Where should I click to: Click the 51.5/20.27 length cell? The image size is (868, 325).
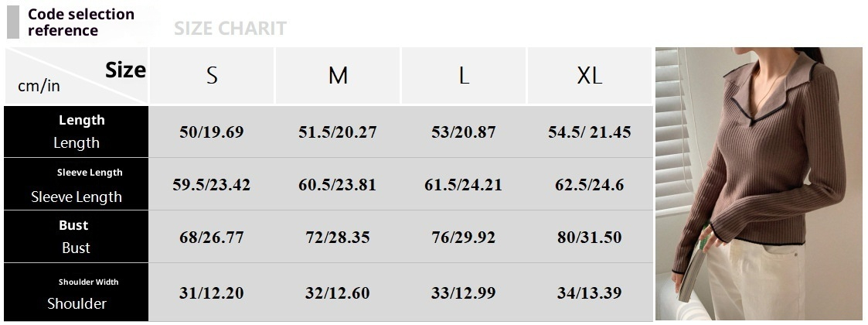pos(338,132)
